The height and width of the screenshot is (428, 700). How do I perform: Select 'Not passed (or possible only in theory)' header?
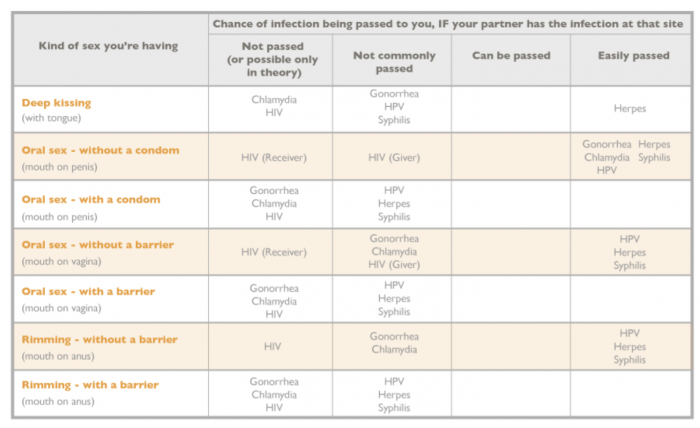pyautogui.click(x=274, y=61)
